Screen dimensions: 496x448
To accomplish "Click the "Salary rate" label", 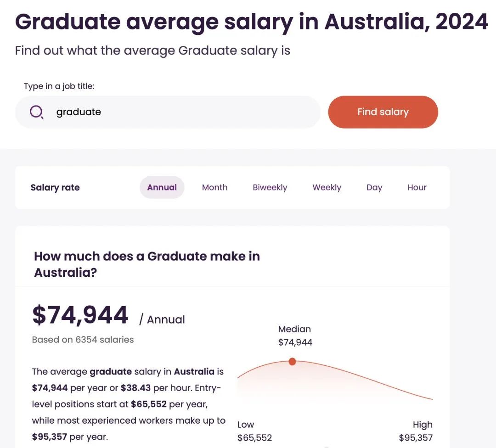I will 55,187.
